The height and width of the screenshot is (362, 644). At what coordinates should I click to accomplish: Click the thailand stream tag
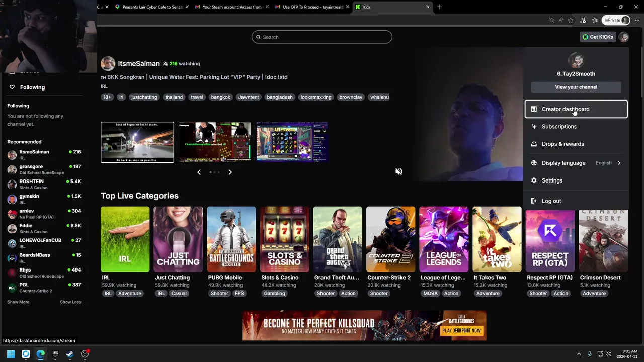[174, 97]
